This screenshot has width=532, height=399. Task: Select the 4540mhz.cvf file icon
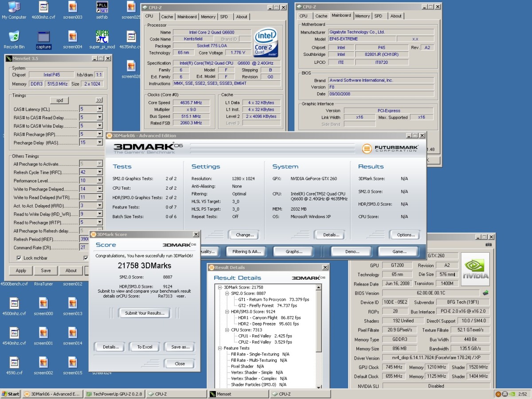(x=14, y=336)
